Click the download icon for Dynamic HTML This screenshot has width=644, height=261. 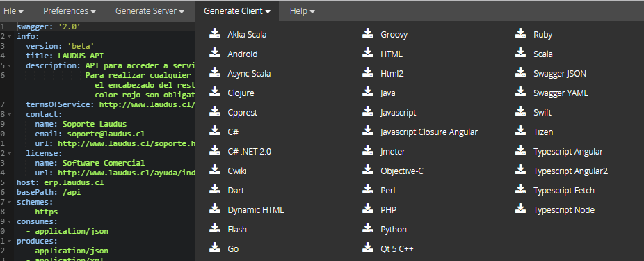pos(215,209)
